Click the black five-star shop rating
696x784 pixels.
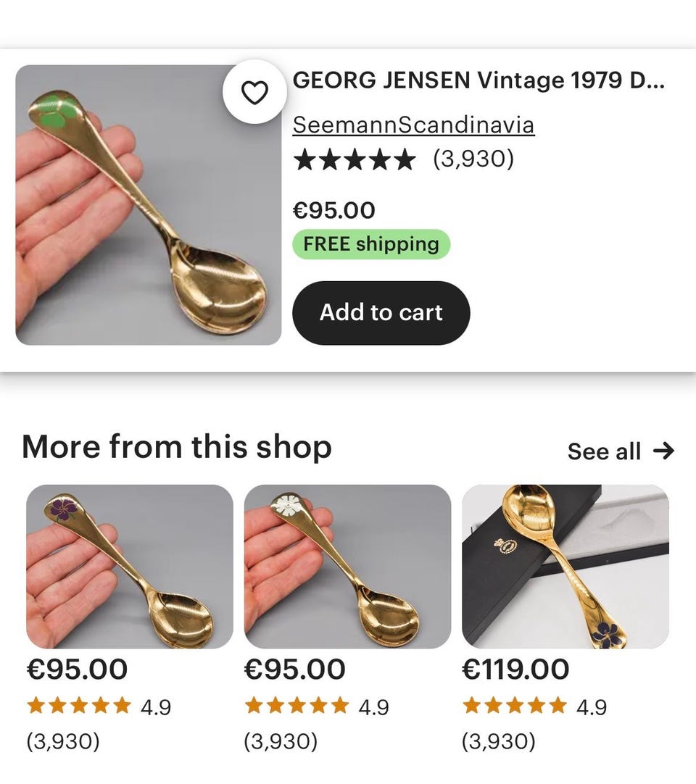point(355,159)
